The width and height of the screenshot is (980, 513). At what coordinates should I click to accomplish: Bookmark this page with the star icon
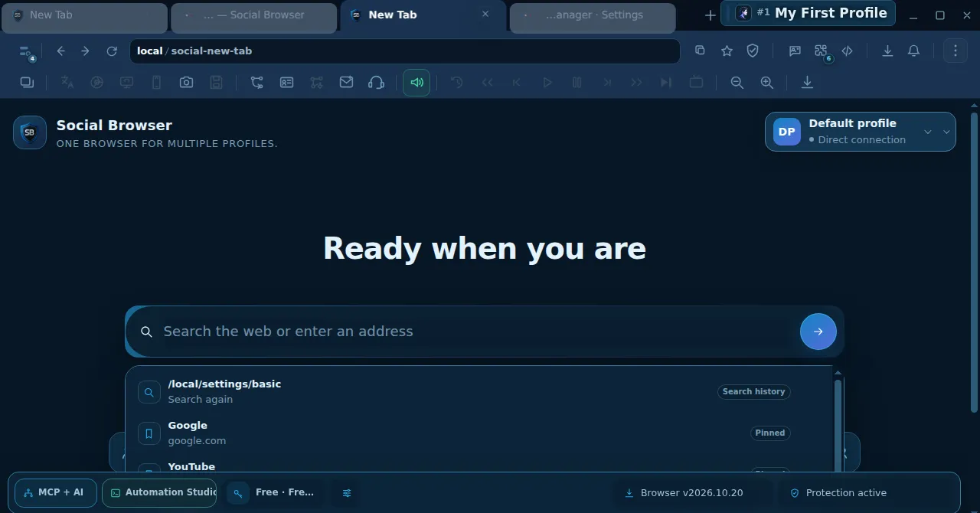click(x=727, y=51)
